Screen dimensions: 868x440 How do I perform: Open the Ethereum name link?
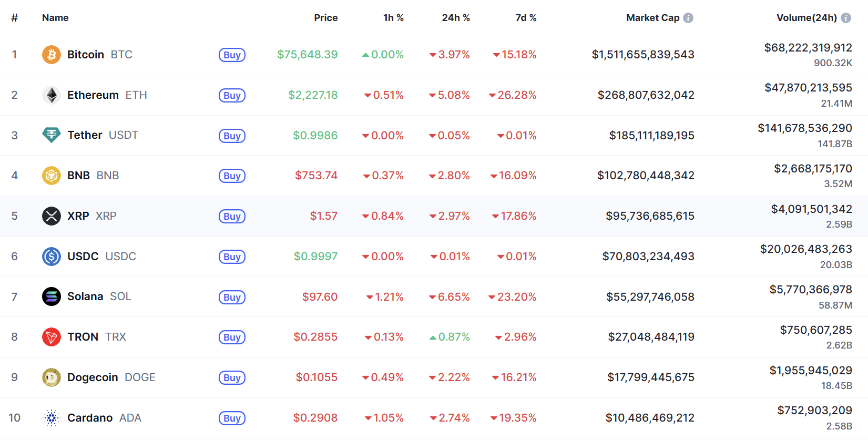[x=93, y=95]
